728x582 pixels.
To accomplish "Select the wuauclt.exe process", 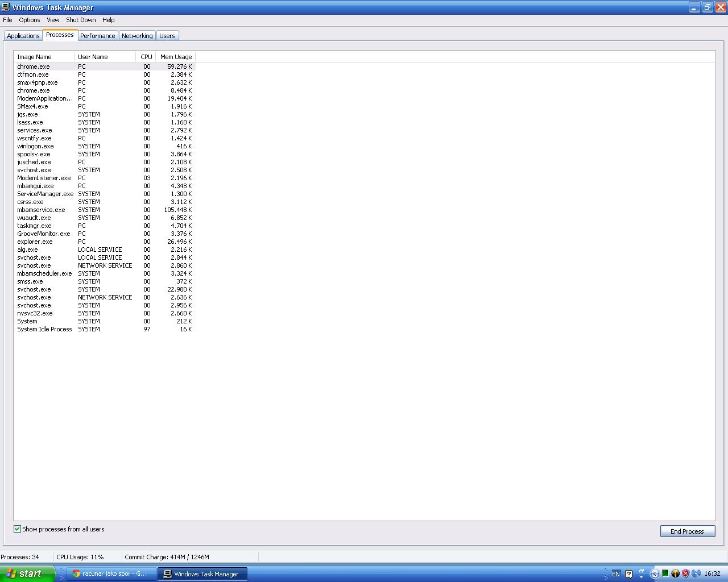I will (x=105, y=218).
